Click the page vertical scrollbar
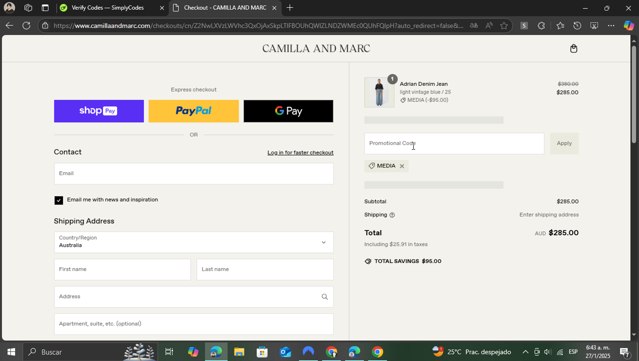The height and width of the screenshot is (361, 639). click(x=634, y=94)
